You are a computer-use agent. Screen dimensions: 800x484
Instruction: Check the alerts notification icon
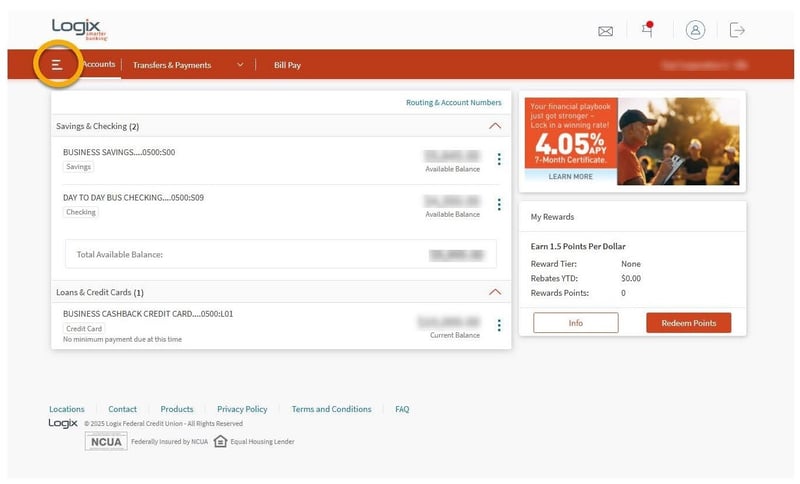[647, 30]
